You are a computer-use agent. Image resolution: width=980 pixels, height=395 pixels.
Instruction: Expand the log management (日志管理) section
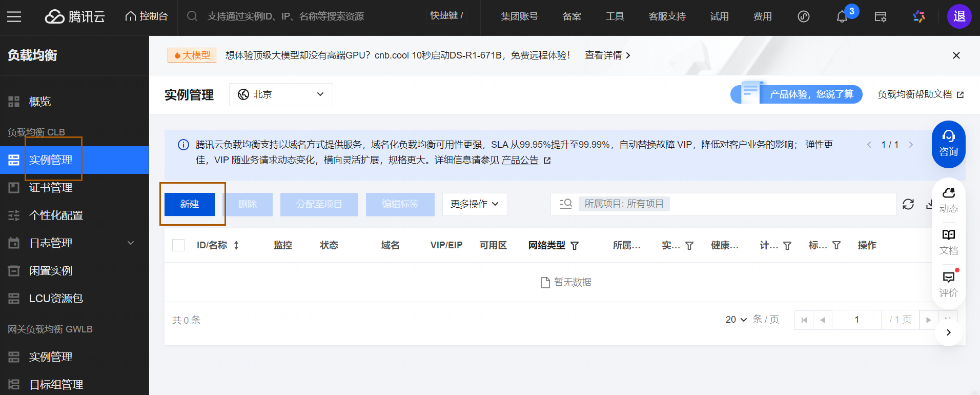[x=74, y=243]
